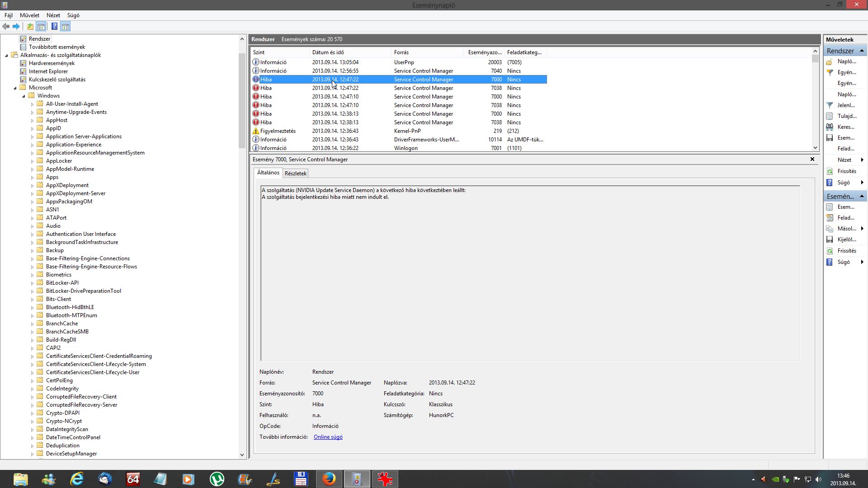Click Jelenl... filter current log action

pyautogui.click(x=846, y=105)
